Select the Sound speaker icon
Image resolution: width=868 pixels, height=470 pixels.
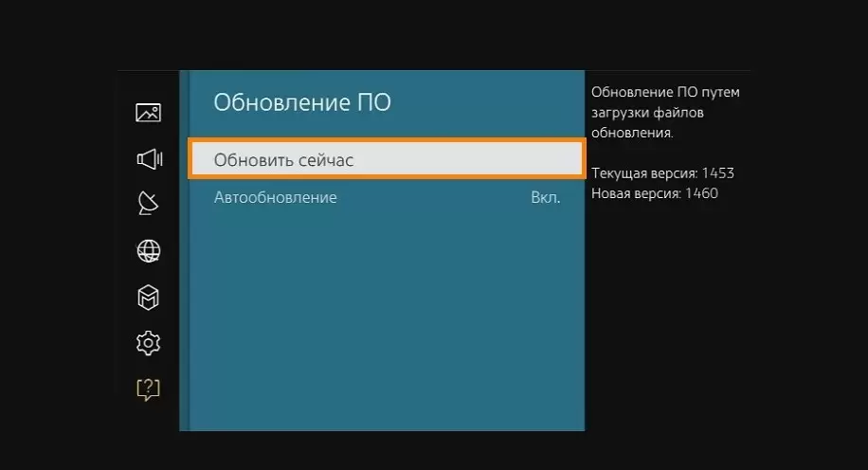pyautogui.click(x=148, y=159)
